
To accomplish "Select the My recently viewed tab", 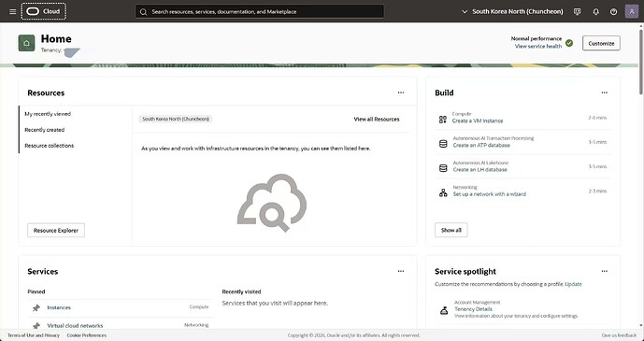I will coord(48,114).
